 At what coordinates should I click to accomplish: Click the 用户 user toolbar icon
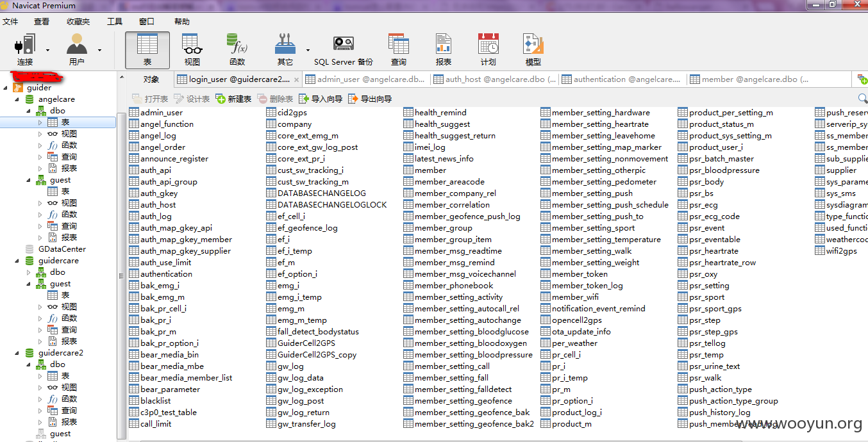76,51
